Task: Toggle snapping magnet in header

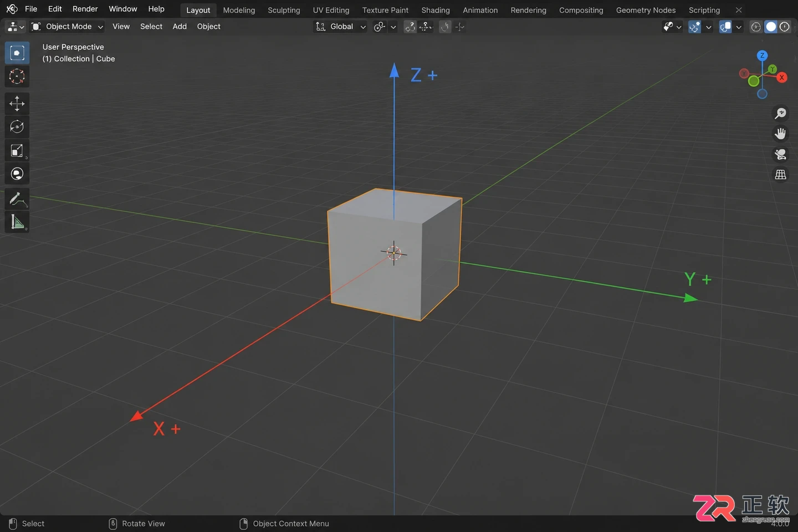Action: 410,27
